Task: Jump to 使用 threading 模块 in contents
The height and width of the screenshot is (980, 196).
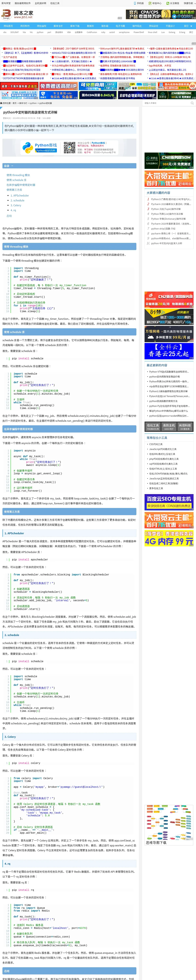Action: [x=18, y=175]
